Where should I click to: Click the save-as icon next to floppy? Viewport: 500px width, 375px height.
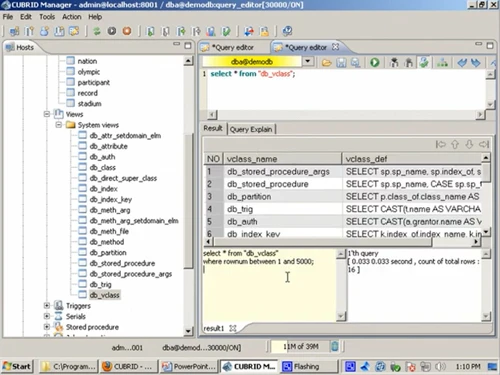pyautogui.click(x=355, y=62)
